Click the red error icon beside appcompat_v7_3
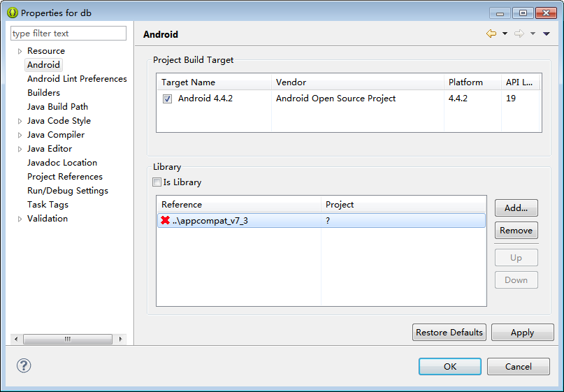Image resolution: width=564 pixels, height=392 pixels. (x=165, y=220)
